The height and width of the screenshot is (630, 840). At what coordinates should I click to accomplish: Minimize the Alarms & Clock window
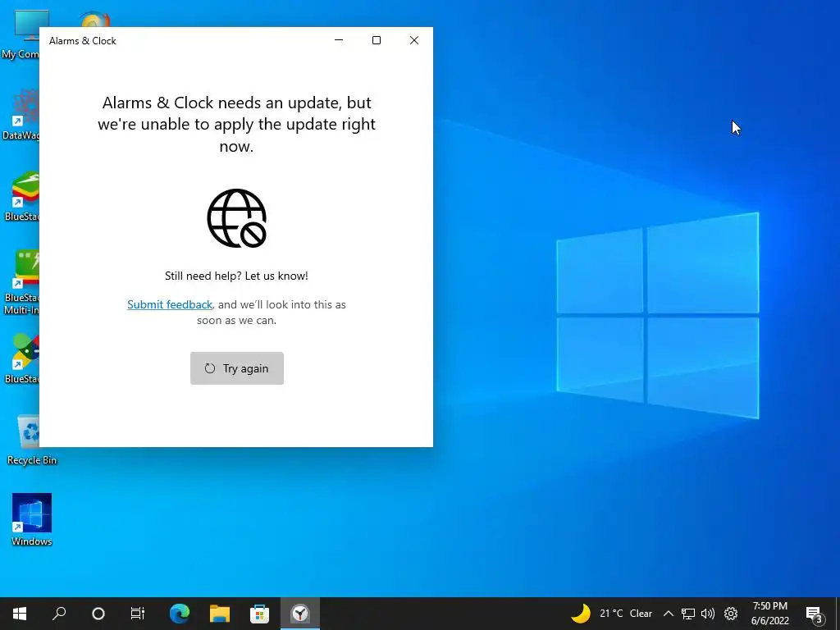point(339,40)
